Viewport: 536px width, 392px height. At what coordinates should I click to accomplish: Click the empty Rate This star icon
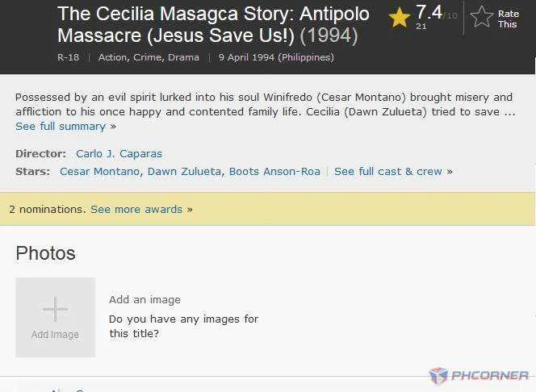click(482, 16)
